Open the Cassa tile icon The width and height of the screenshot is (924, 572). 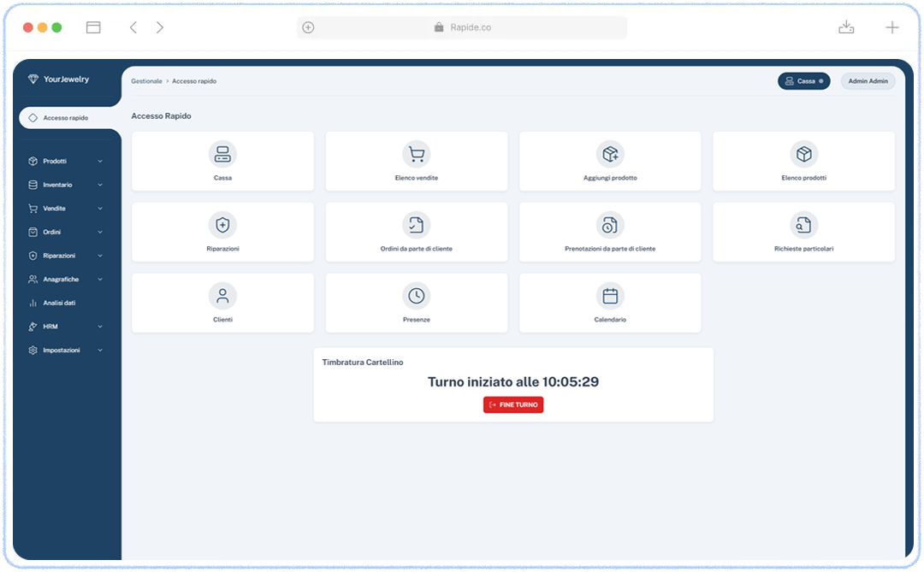point(222,153)
